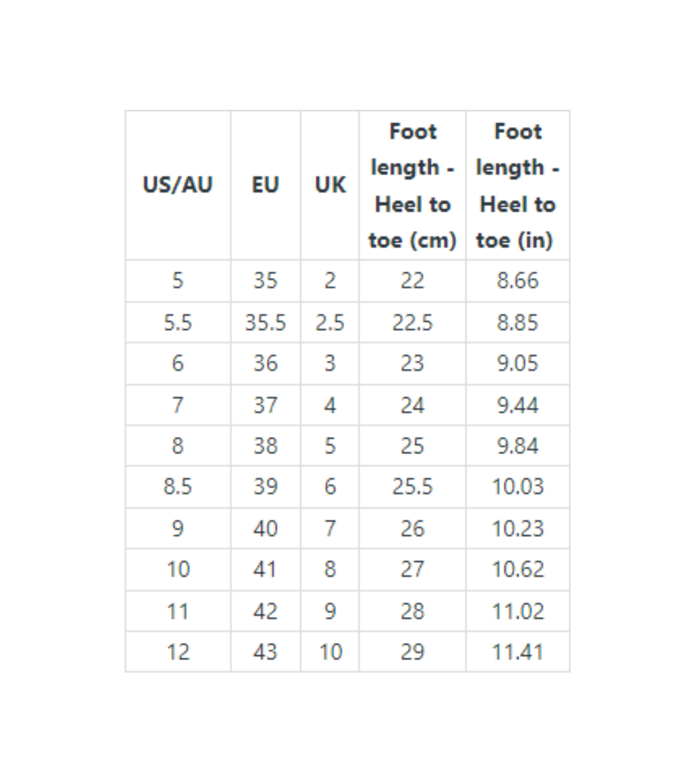Click the UK column header

click(x=330, y=185)
